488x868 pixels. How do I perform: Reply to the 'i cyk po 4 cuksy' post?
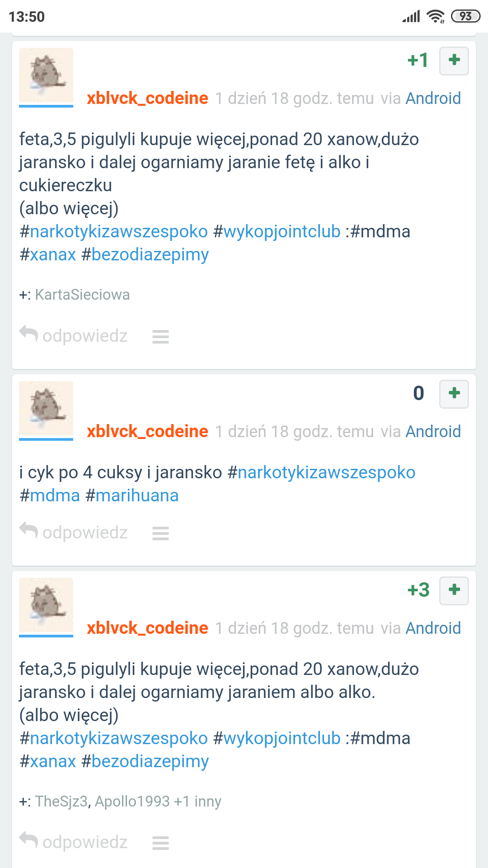pyautogui.click(x=74, y=533)
